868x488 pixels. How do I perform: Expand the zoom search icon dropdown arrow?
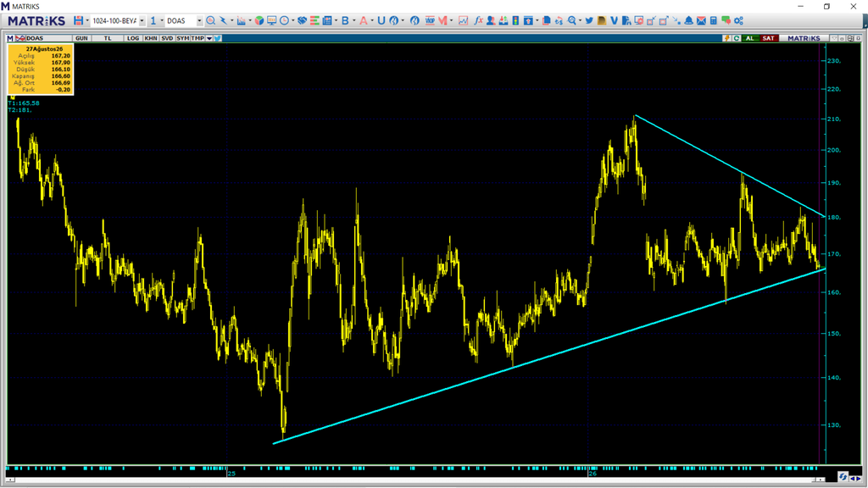[x=580, y=20]
